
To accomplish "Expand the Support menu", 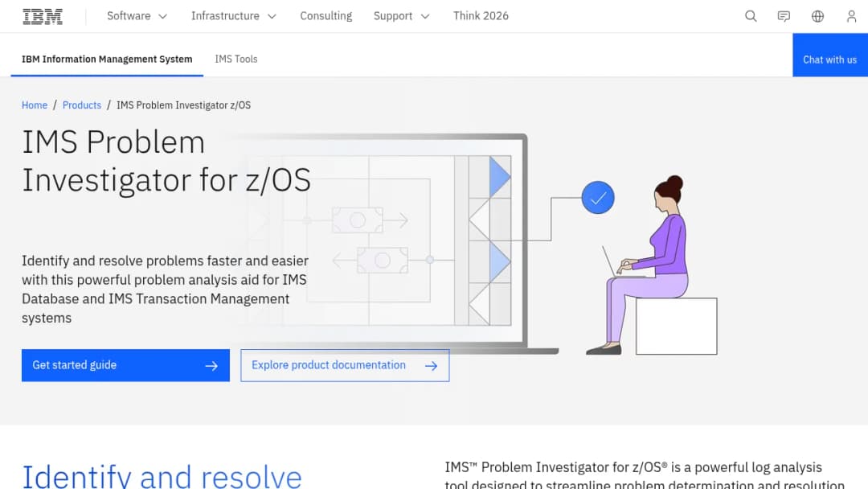I will point(401,16).
